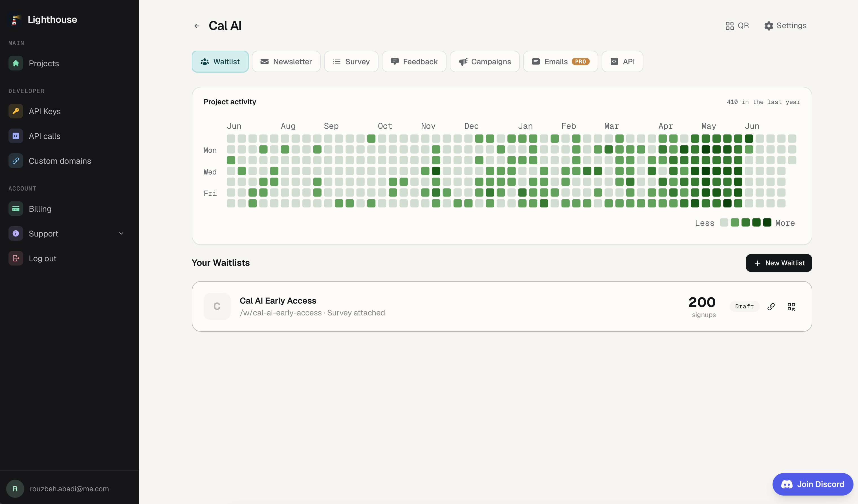The height and width of the screenshot is (504, 858).
Task: Click the QR grid icon in header
Action: click(x=730, y=26)
